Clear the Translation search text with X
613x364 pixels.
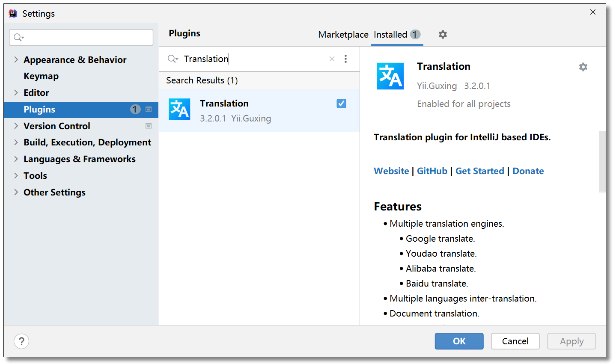pos(332,59)
